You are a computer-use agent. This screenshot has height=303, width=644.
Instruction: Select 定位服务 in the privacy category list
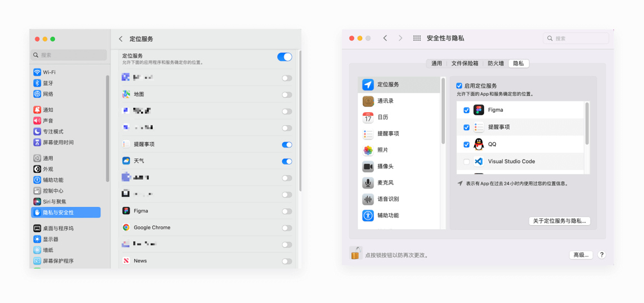coord(399,85)
